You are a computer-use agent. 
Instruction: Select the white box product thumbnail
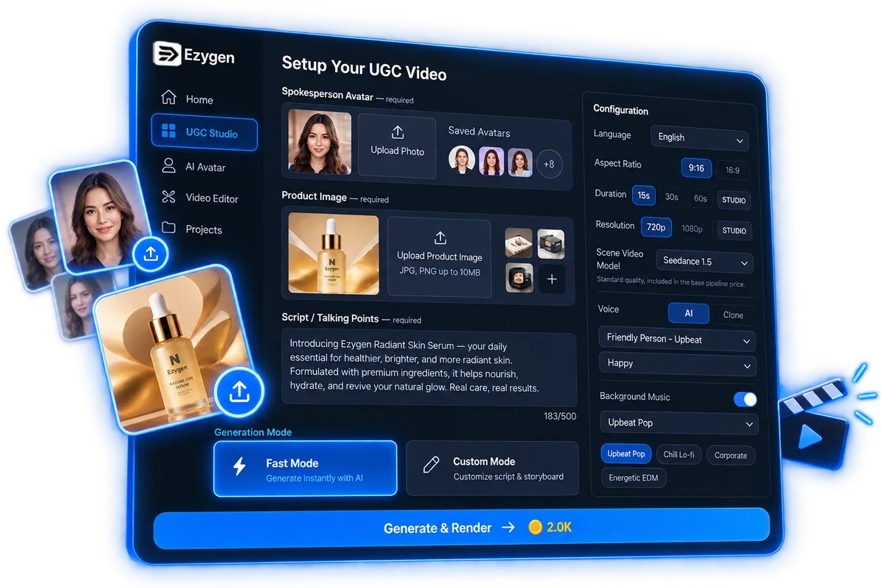pyautogui.click(x=518, y=244)
